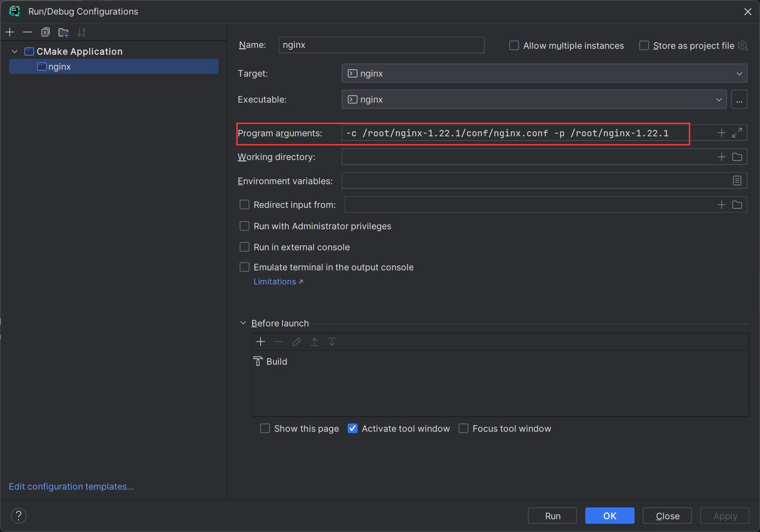Enable Focus tool window

coord(463,429)
